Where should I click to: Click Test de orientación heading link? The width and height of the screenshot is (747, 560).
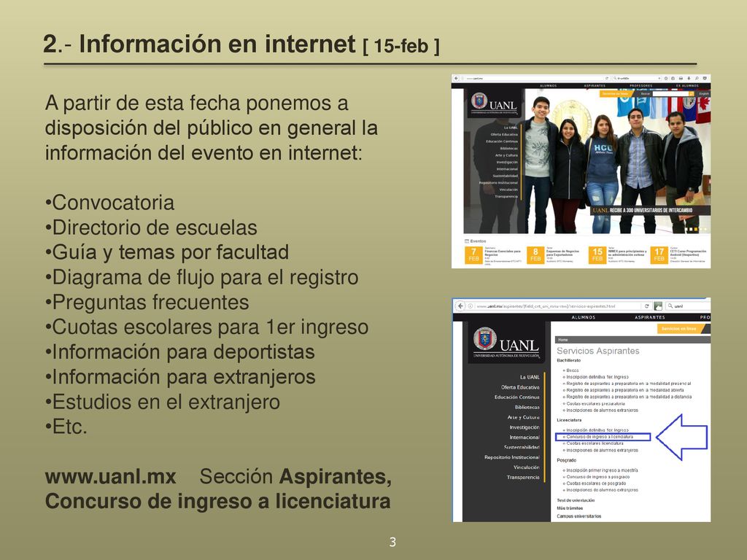point(576,500)
